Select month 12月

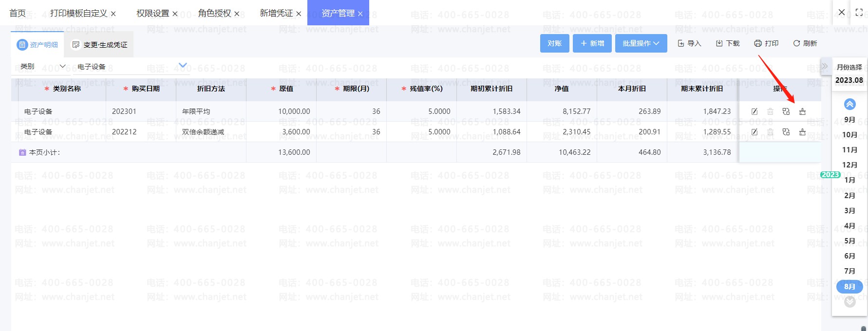coord(849,165)
